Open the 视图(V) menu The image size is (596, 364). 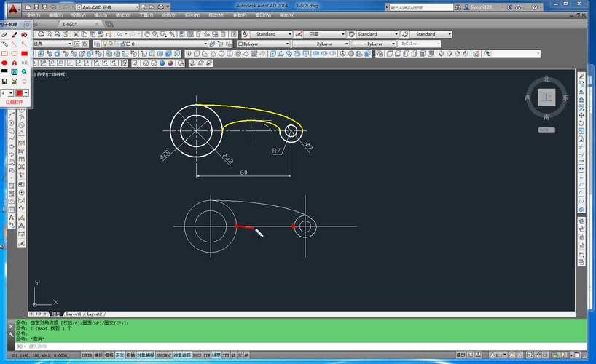click(78, 15)
